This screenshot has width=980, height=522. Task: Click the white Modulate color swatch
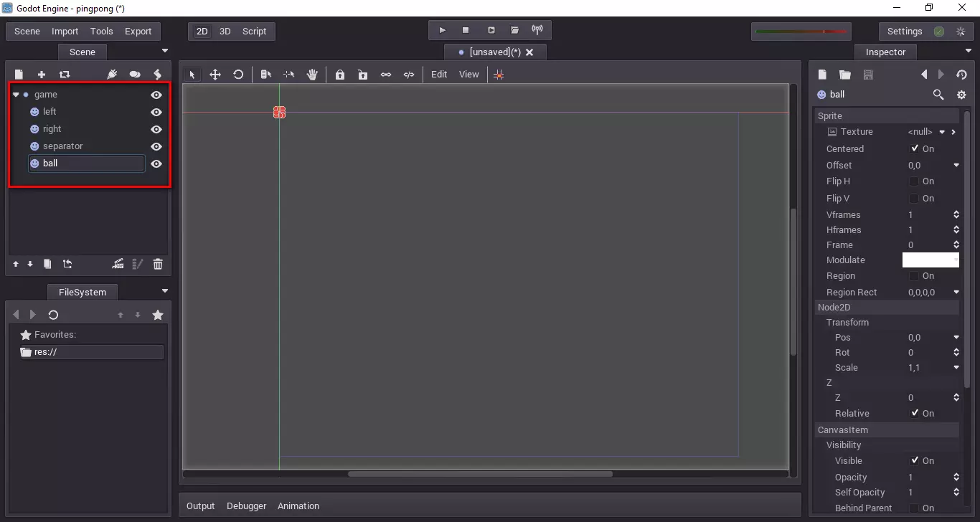pos(930,260)
